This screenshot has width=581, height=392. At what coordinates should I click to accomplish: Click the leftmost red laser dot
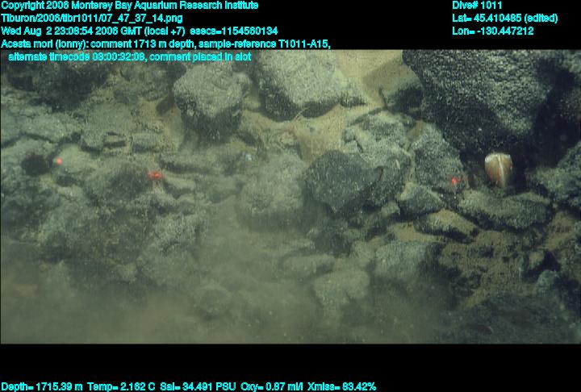[x=59, y=162]
